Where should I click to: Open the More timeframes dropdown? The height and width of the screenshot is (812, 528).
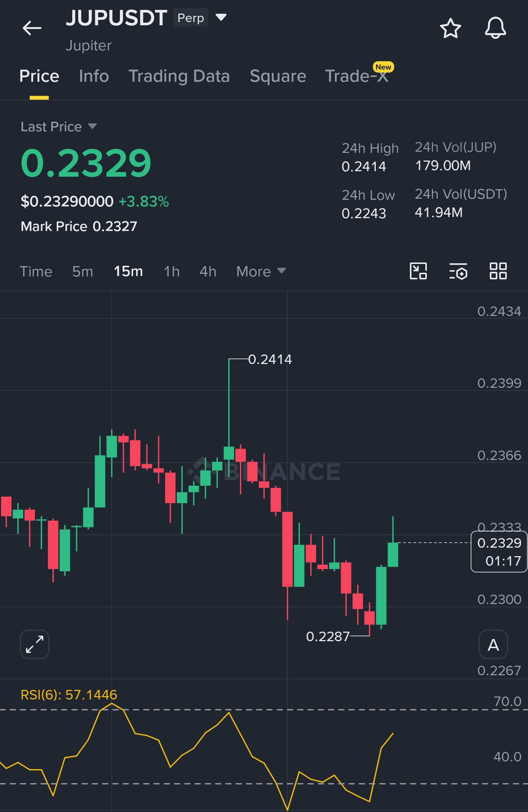(x=261, y=272)
